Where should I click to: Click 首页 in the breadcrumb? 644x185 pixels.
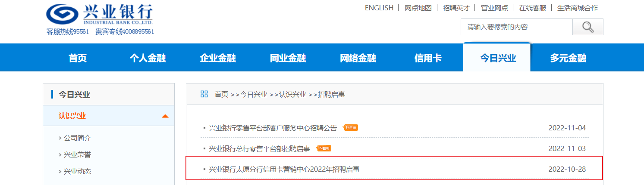(221, 94)
